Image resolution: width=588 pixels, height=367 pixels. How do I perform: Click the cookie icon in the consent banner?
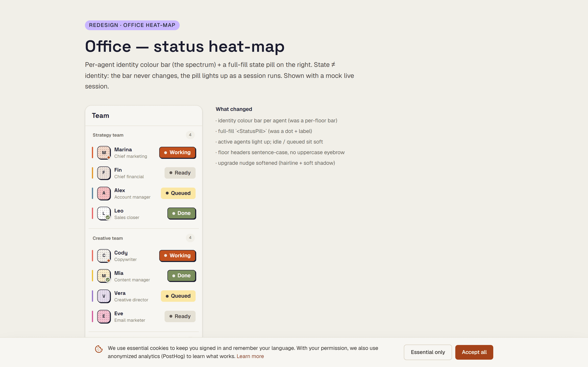99,349
